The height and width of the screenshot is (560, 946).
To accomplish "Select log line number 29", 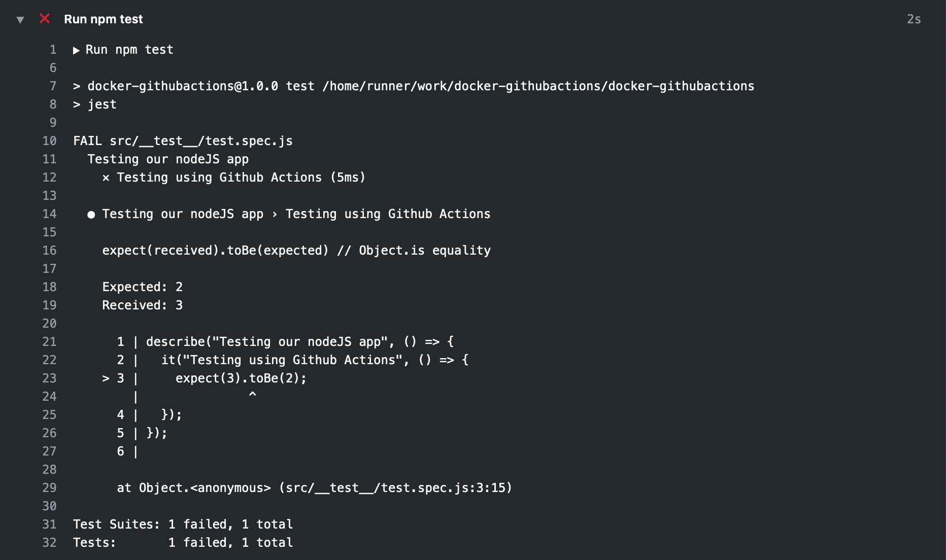I will coord(49,488).
